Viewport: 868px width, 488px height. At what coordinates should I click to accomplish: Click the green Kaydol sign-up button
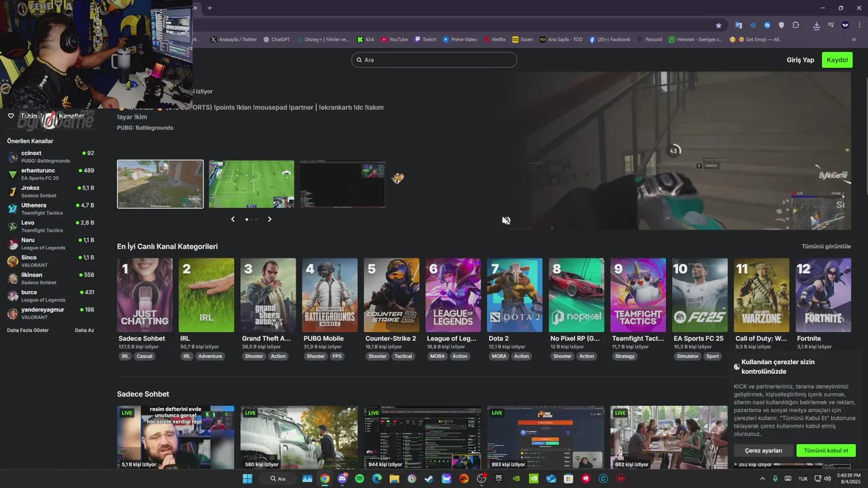click(837, 60)
